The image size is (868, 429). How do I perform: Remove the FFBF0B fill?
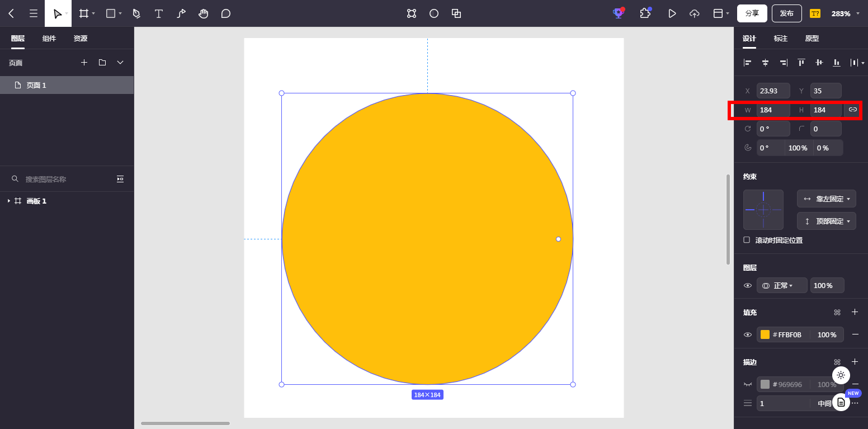coord(855,334)
